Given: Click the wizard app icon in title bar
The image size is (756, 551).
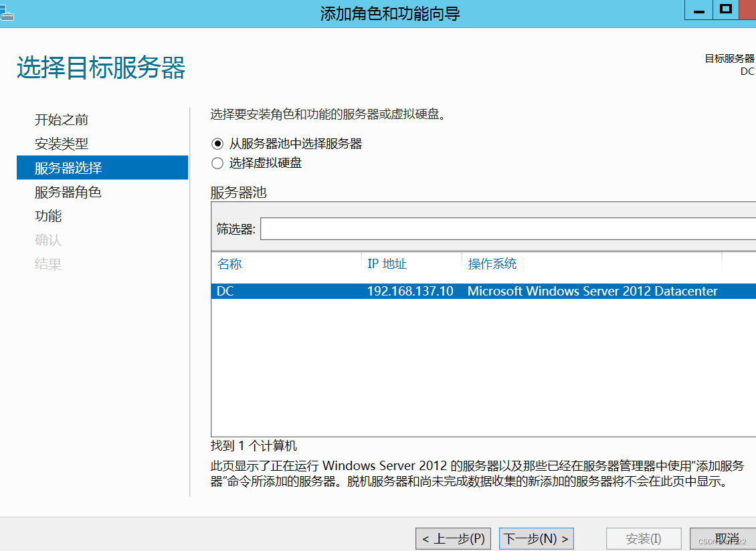Looking at the screenshot, I should pos(6,13).
